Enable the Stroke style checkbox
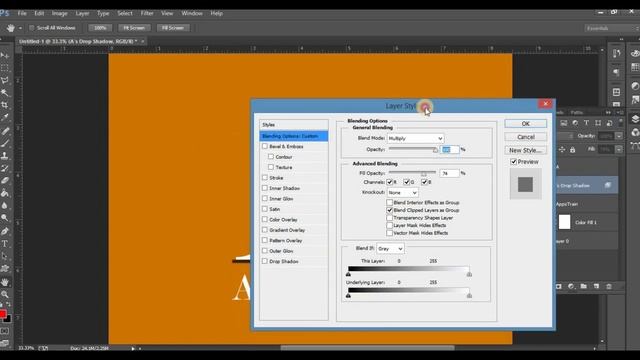Image resolution: width=640 pixels, height=360 pixels. (x=265, y=178)
